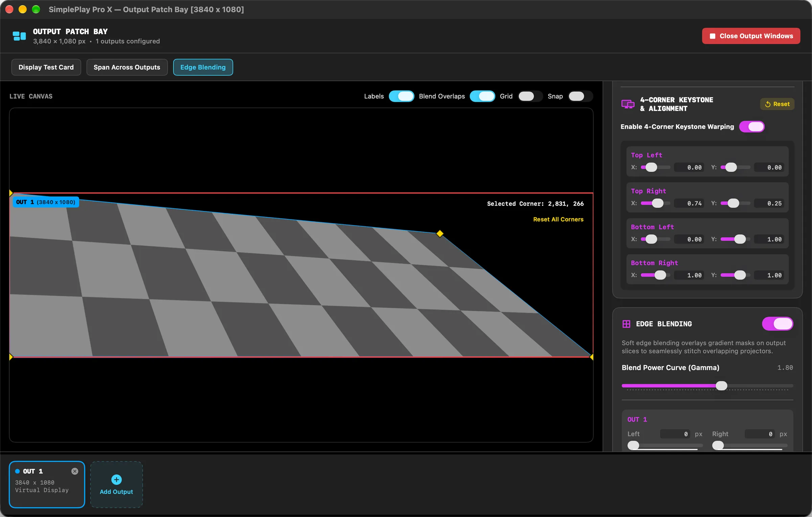Select the bottom-left yellow corner handle
Screen dimensions: 812x517
[11, 357]
